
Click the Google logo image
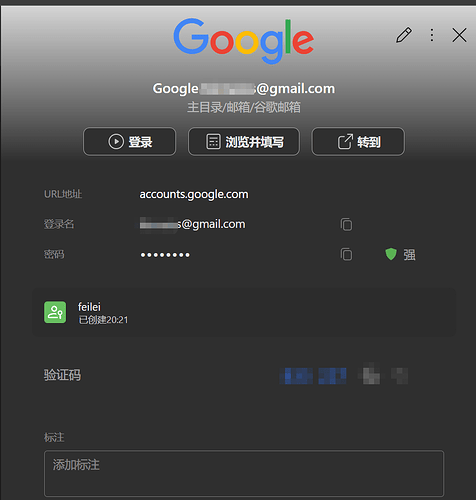click(x=244, y=41)
